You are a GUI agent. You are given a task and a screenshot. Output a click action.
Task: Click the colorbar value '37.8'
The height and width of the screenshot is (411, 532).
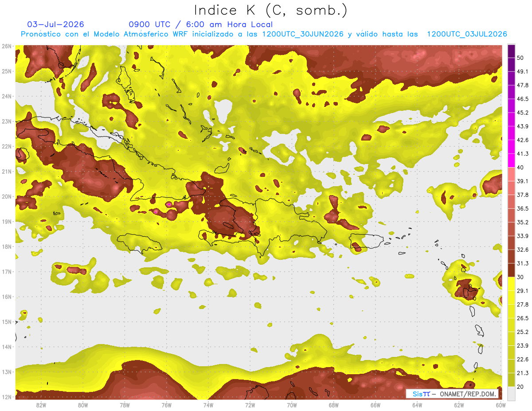click(522, 195)
